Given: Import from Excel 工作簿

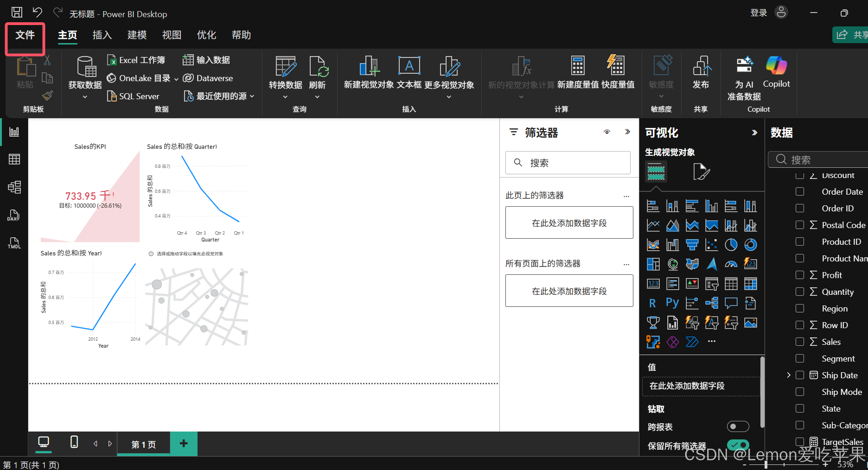Looking at the screenshot, I should [x=136, y=60].
